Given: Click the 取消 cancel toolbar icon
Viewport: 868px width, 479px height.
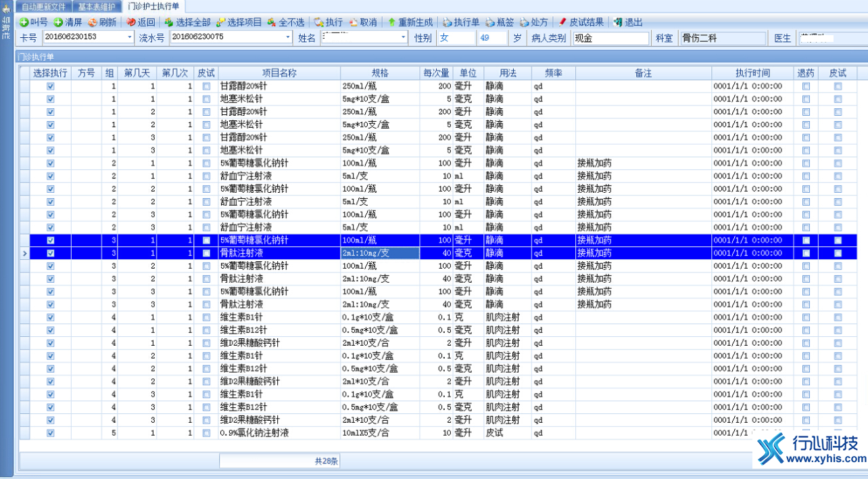Looking at the screenshot, I should (x=353, y=22).
